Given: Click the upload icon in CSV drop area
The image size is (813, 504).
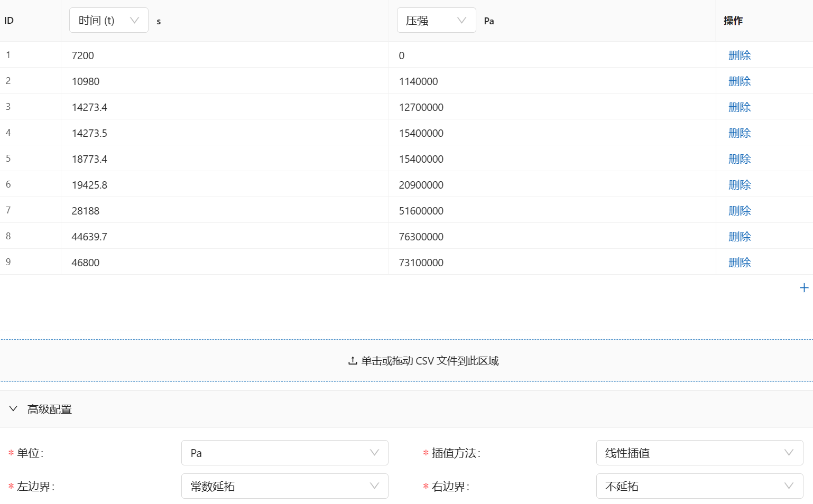Looking at the screenshot, I should pyautogui.click(x=353, y=361).
